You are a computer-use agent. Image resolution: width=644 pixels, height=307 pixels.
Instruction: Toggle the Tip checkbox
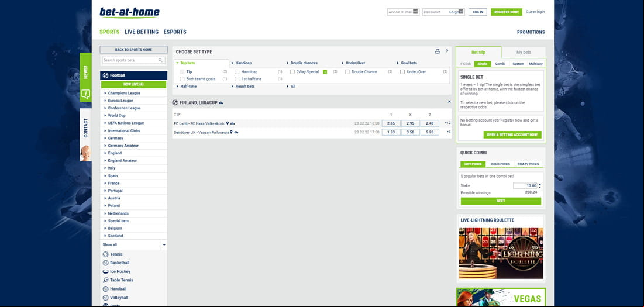tap(182, 72)
